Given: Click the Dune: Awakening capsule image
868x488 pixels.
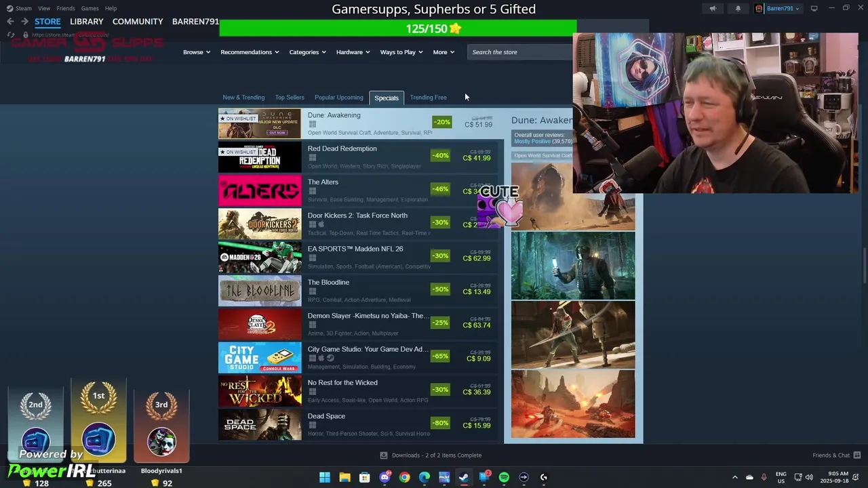Looking at the screenshot, I should tap(260, 124).
